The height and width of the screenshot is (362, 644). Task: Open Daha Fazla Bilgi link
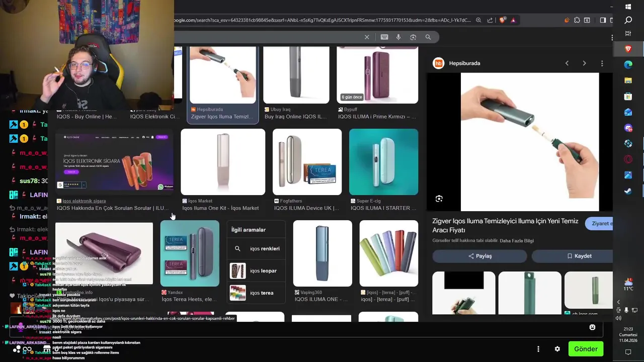(x=517, y=241)
